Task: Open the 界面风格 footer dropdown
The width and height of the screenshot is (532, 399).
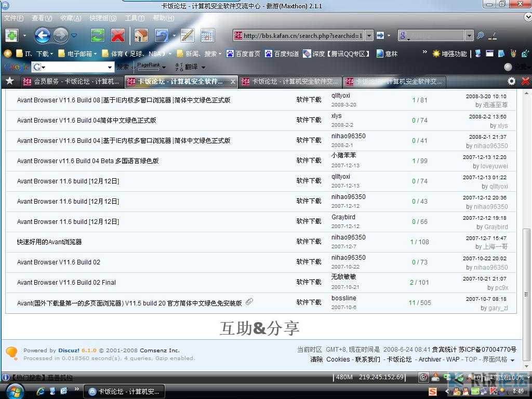Action: (498, 360)
